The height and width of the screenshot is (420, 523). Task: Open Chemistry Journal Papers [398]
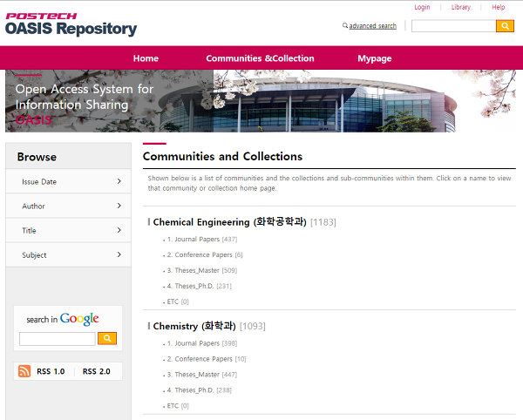point(202,343)
